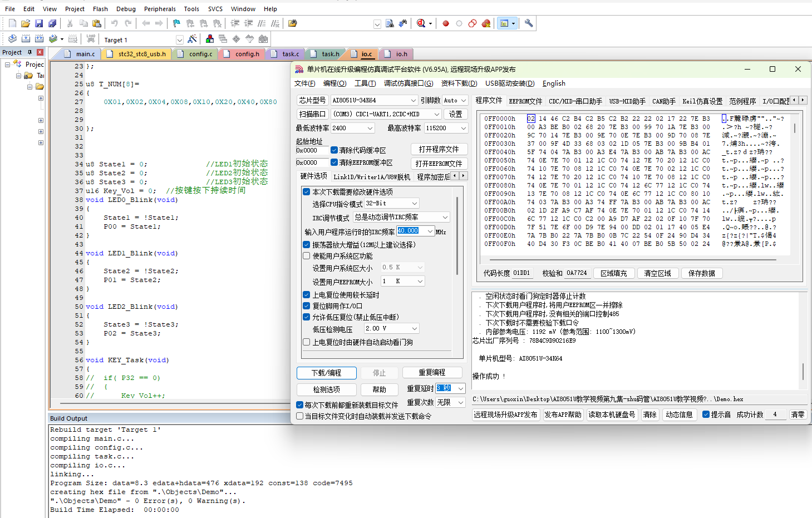This screenshot has height=518, width=812.
Task: Build the target with the Build icon
Action: (26, 39)
